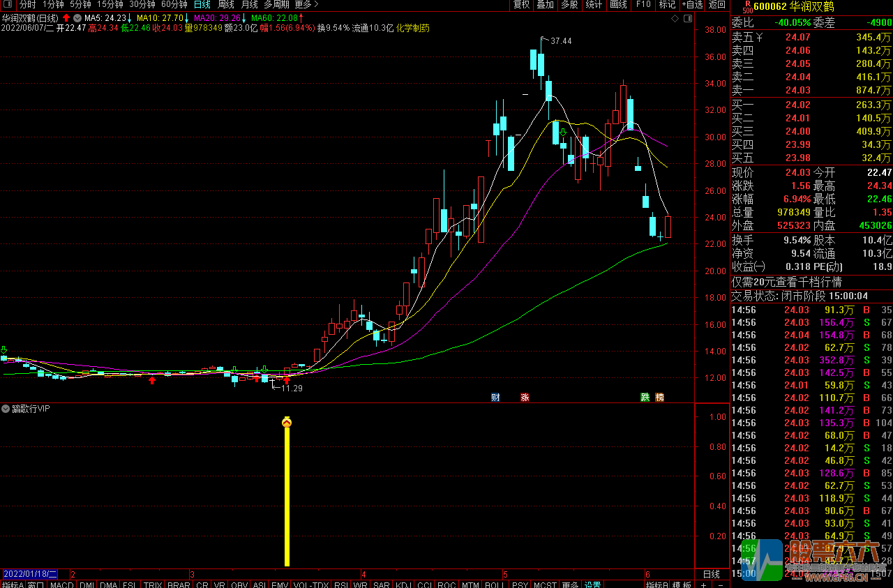Select the 窗口 tab in the indicator bar
Viewport: 893px width, 588px height.
coord(36,585)
